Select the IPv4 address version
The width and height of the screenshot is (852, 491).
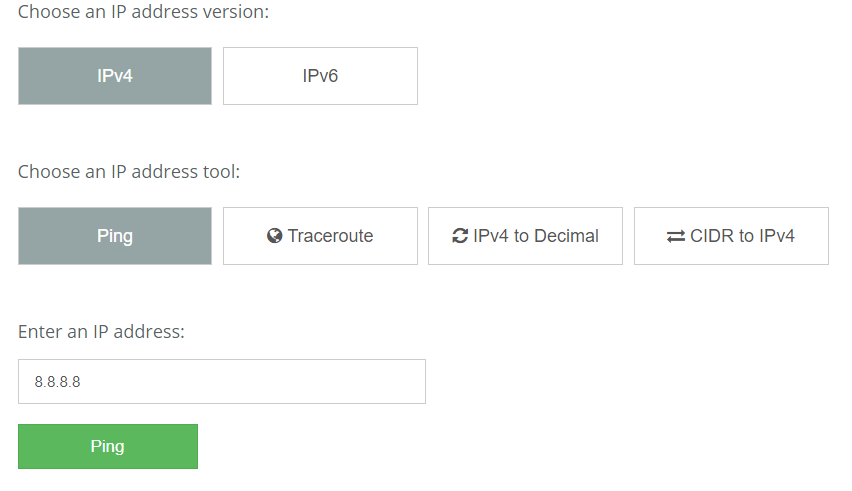115,76
